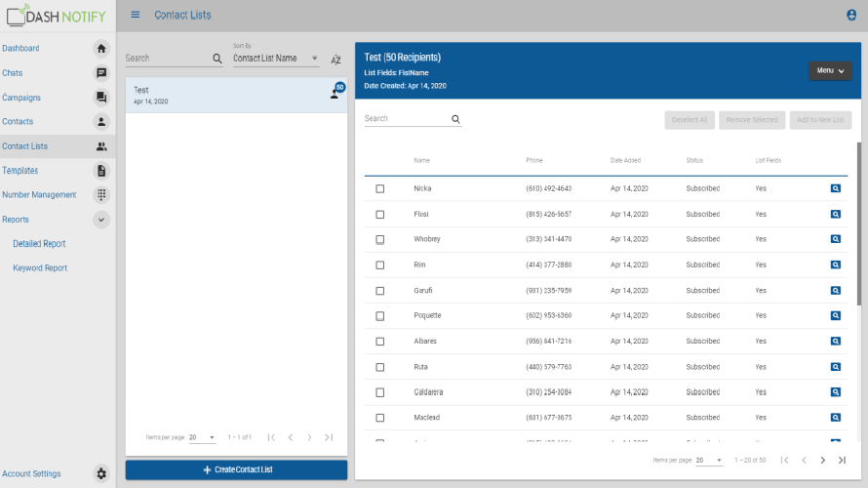Screen dimensions: 868x488
Task: Click the Chats message icon
Action: [101, 73]
